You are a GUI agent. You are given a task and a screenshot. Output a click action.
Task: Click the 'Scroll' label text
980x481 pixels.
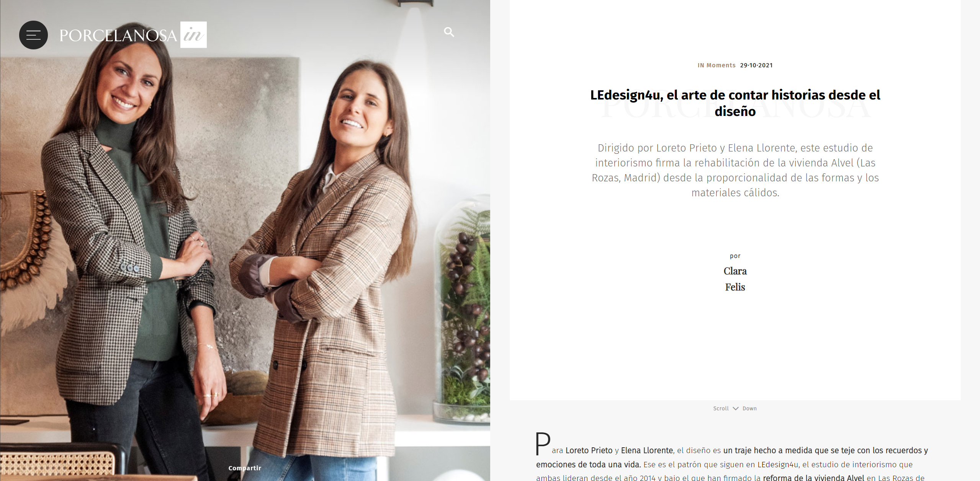(721, 408)
